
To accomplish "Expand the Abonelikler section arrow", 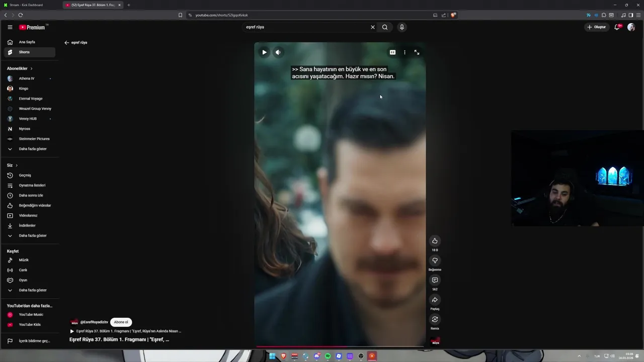I will point(31,68).
